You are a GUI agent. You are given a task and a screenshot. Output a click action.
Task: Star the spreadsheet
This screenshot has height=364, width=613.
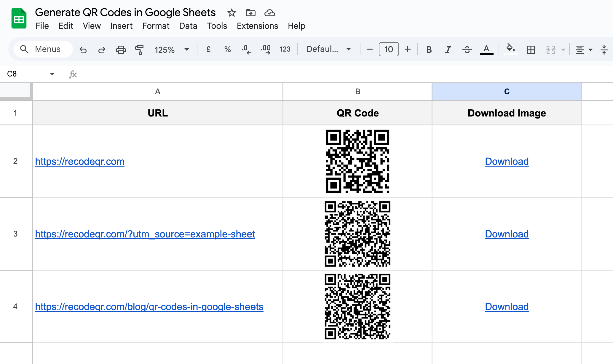(232, 13)
